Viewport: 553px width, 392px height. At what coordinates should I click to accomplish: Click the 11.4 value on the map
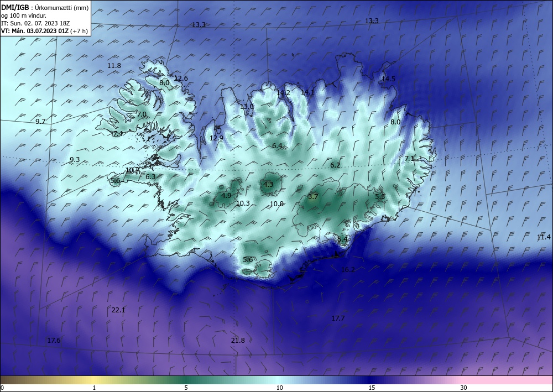coord(544,237)
